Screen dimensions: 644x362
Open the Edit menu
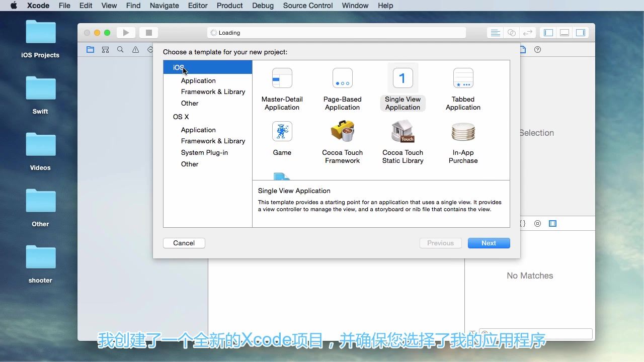point(86,6)
